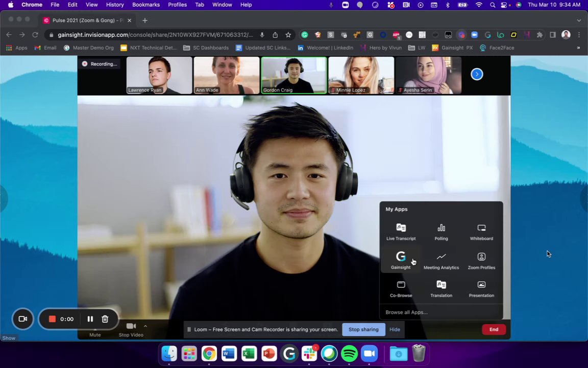Screen dimensions: 588x368
Task: Hide the Loom sharing notification
Action: (395, 329)
